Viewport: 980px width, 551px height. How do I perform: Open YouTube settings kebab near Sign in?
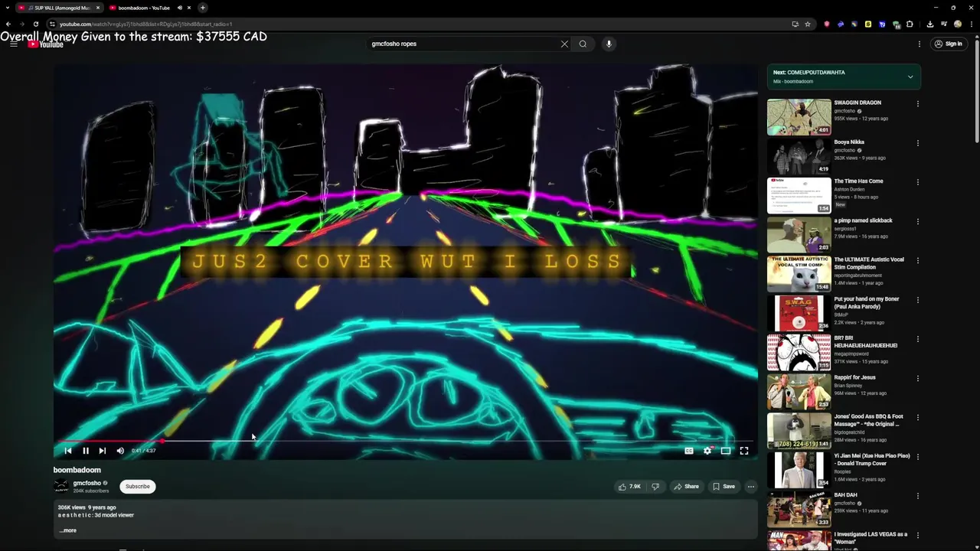coord(920,44)
